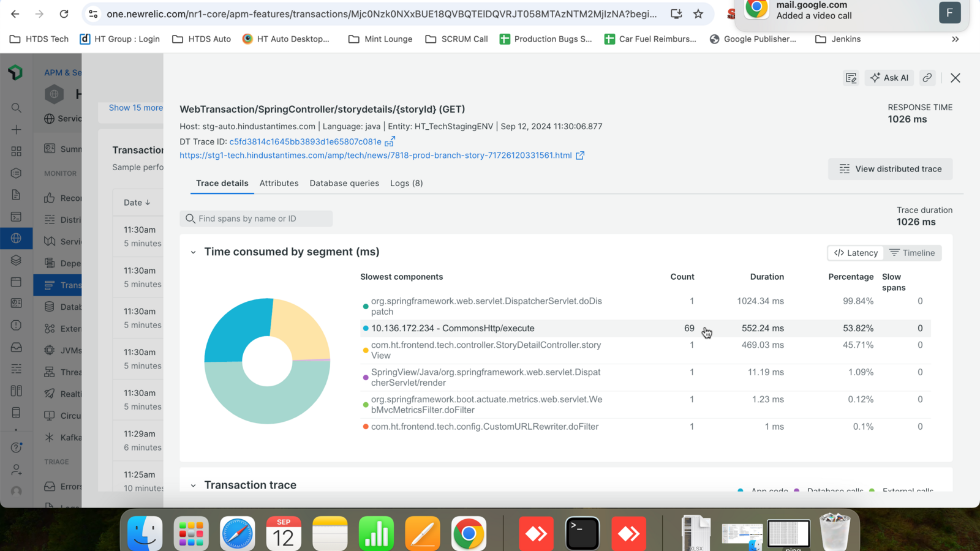Viewport: 980px width, 551px height.
Task: Switch to Database queries tab
Action: [x=344, y=183]
